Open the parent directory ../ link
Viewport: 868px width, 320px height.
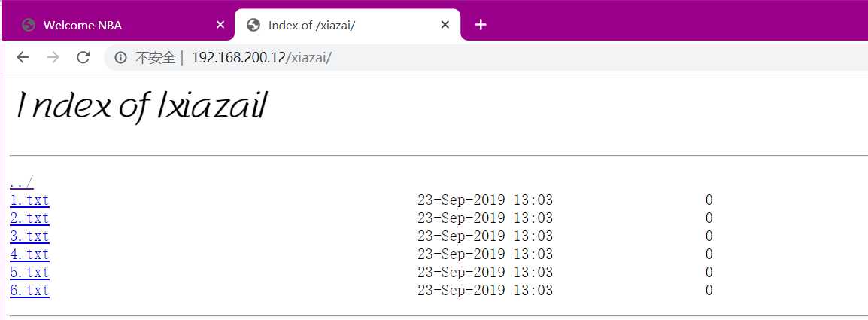[22, 182]
